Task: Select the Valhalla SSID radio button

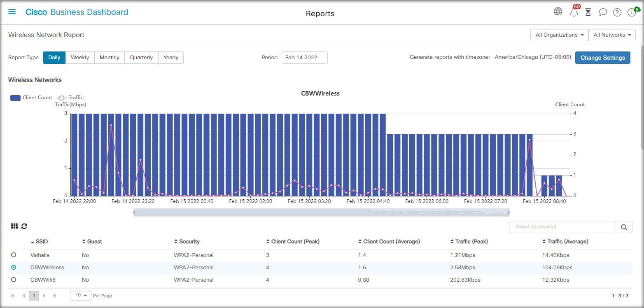Action: click(14, 255)
